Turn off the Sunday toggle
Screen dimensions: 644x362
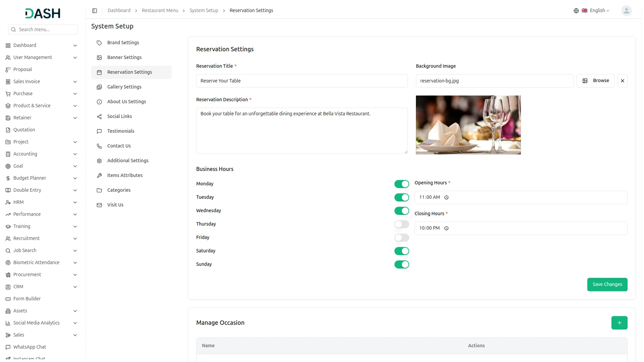(401, 264)
